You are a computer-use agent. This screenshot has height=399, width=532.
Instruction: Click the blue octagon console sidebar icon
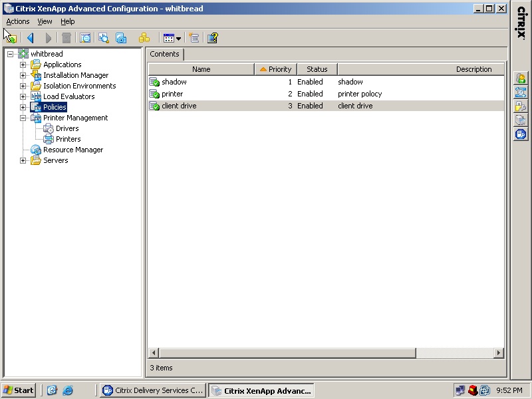(521, 134)
